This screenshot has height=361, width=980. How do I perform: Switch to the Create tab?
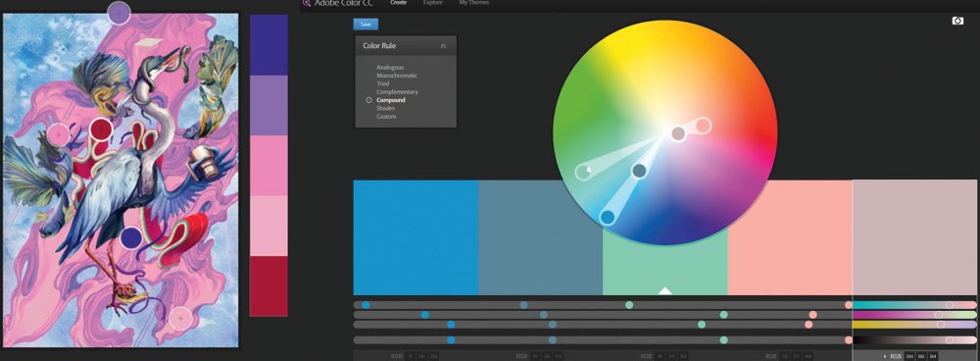pyautogui.click(x=398, y=3)
